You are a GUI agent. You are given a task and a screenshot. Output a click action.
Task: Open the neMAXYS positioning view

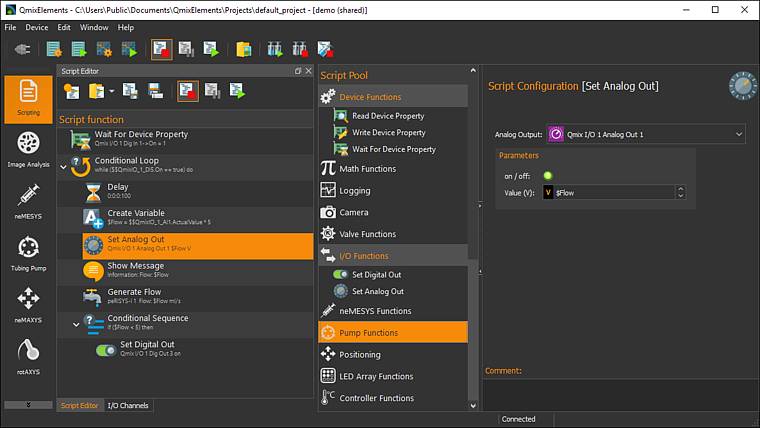(x=28, y=303)
